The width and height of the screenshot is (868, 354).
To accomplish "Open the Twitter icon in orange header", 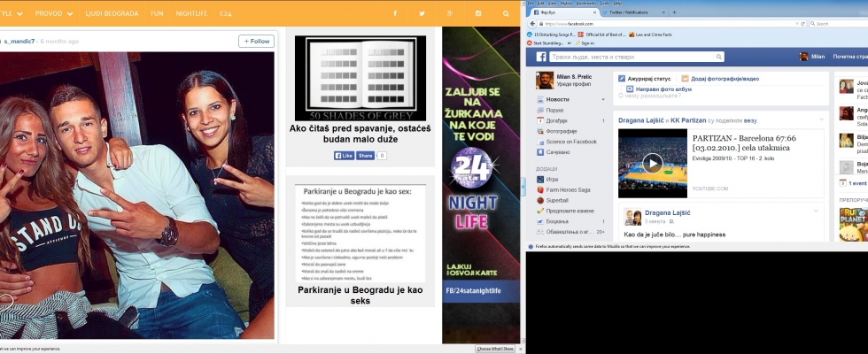I will click(x=422, y=14).
